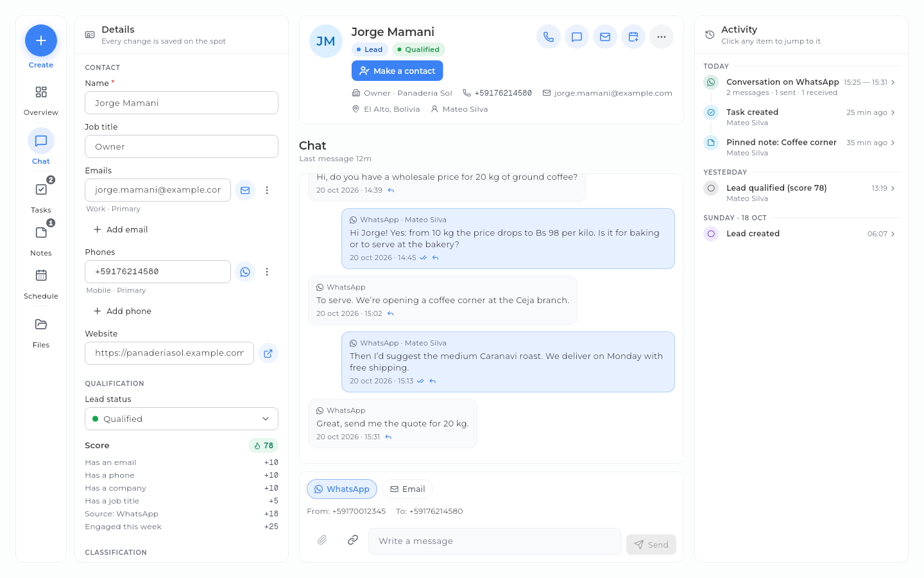Click the Job title input field

pyautogui.click(x=182, y=146)
